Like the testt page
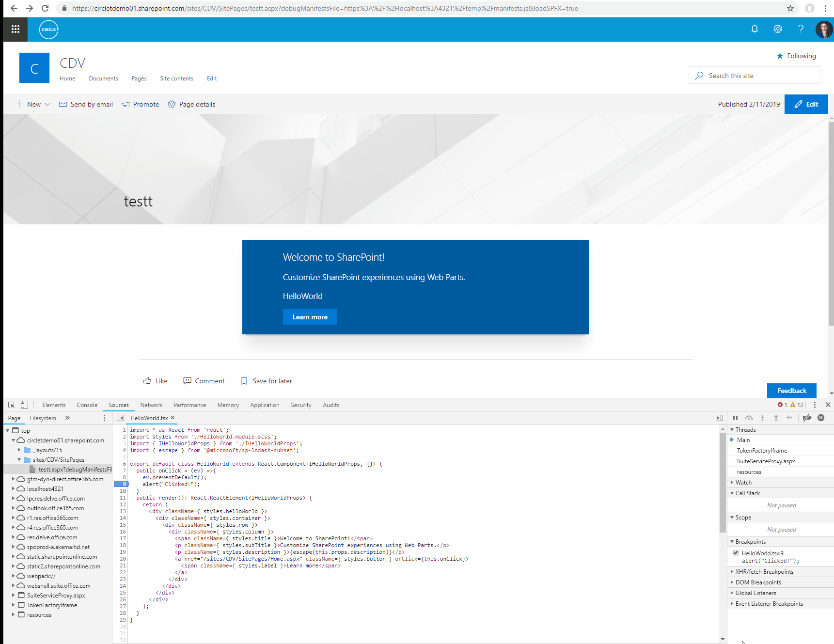 [155, 381]
